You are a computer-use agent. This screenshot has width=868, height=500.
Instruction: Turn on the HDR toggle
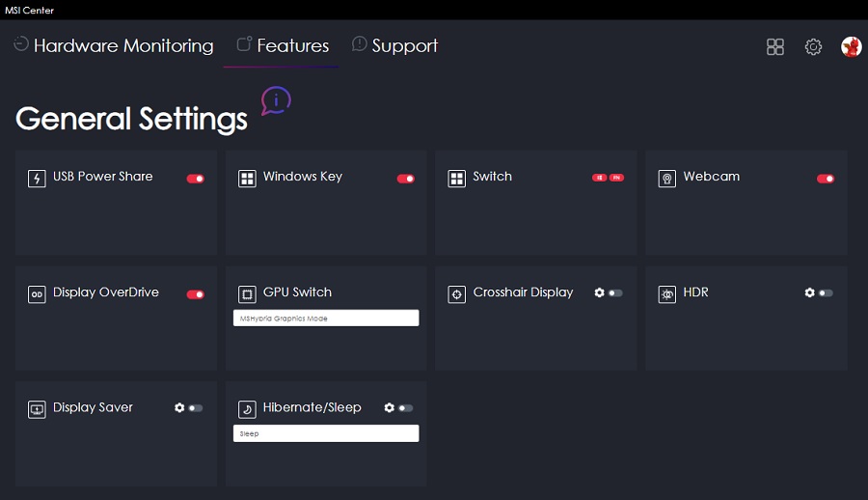pyautogui.click(x=826, y=292)
